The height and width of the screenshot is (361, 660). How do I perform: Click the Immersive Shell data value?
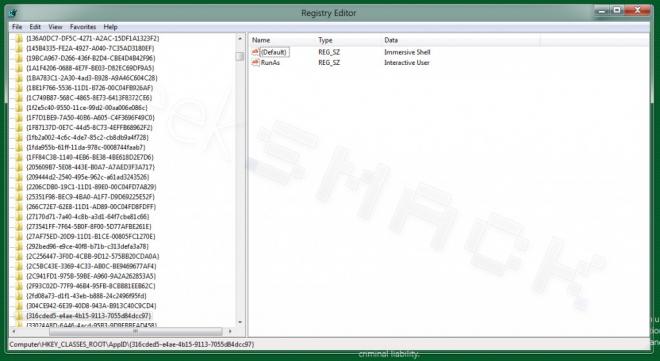407,52
